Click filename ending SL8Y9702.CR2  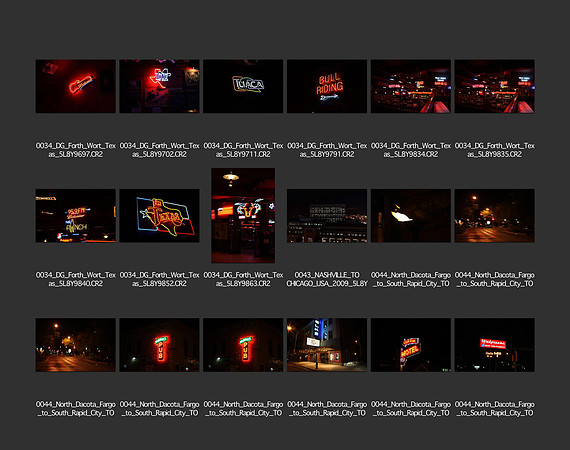pyautogui.click(x=159, y=150)
